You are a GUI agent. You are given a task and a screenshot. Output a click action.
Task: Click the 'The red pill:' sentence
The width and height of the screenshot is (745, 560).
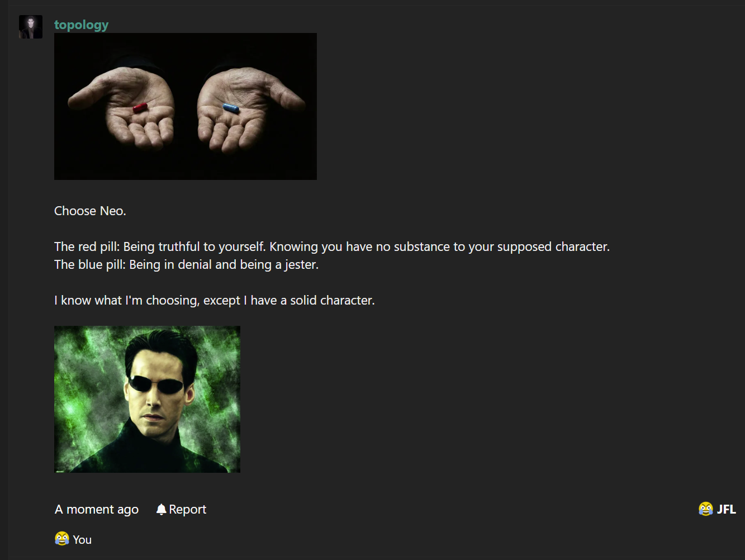(x=332, y=246)
